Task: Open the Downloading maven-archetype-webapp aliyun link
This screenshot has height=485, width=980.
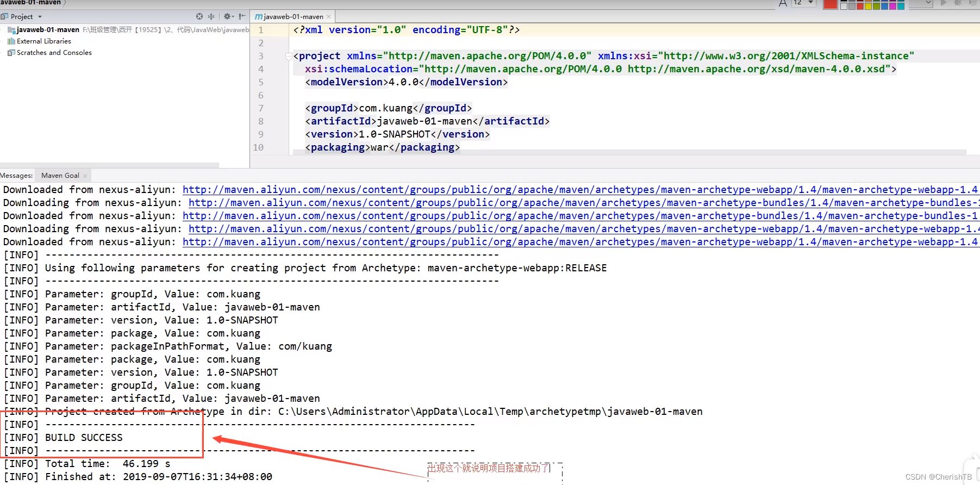Action: 584,229
